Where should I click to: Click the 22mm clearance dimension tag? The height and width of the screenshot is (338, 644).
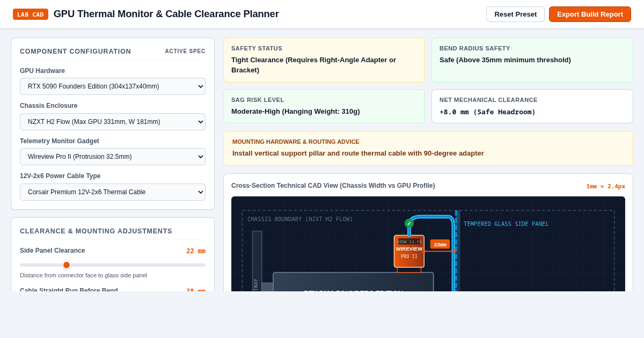tap(440, 244)
